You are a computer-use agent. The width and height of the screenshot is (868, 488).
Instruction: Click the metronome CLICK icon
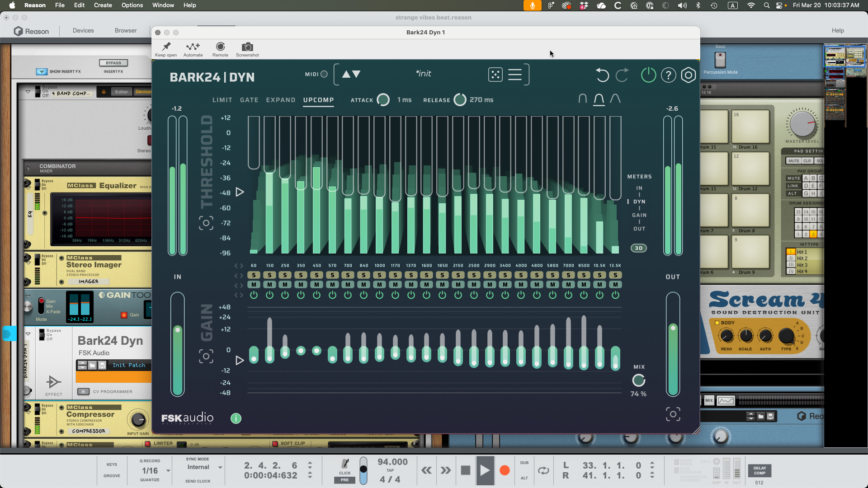(x=345, y=464)
